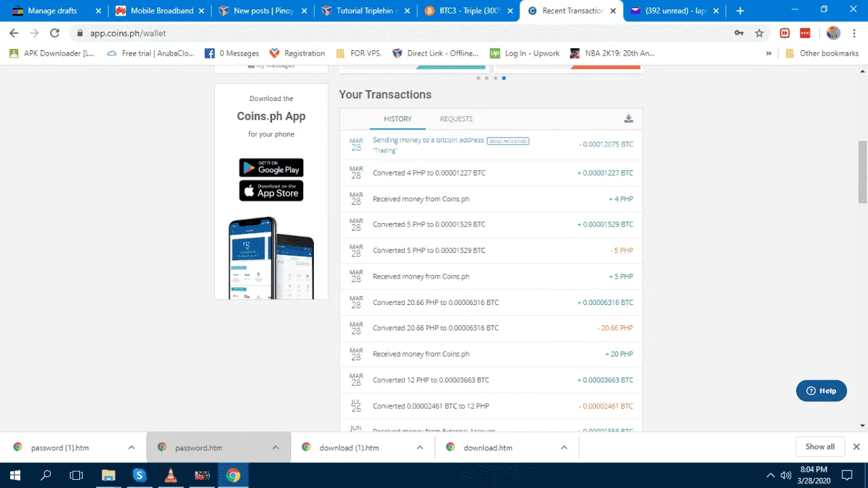Click the Chrome icon on the taskbar
The width and height of the screenshot is (868, 488).
pyautogui.click(x=233, y=475)
